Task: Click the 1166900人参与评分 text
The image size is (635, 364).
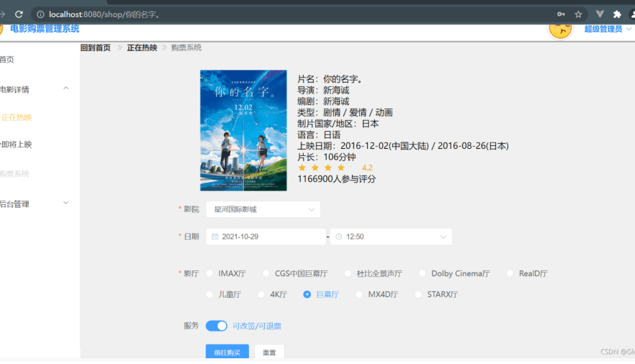Action: 336,179
